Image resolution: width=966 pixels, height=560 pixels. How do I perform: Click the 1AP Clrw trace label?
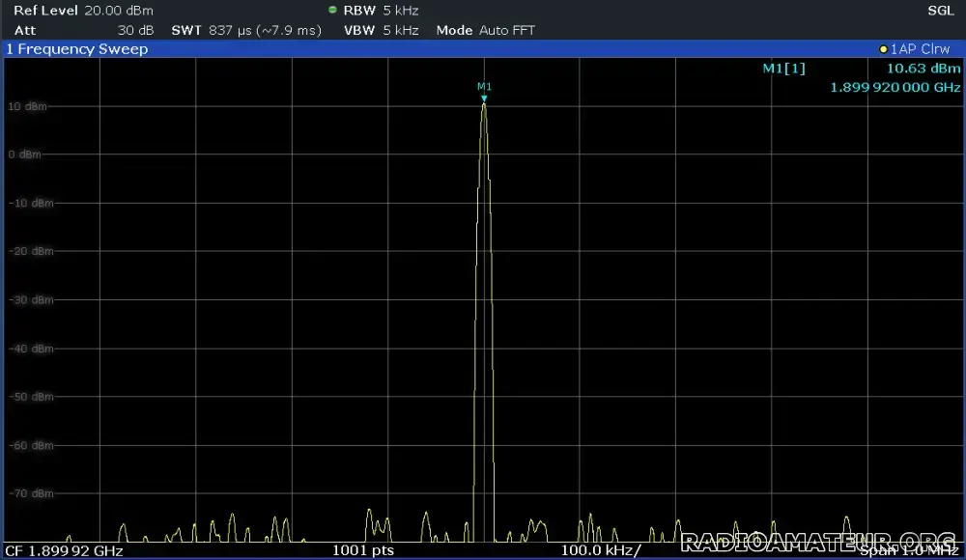click(920, 49)
